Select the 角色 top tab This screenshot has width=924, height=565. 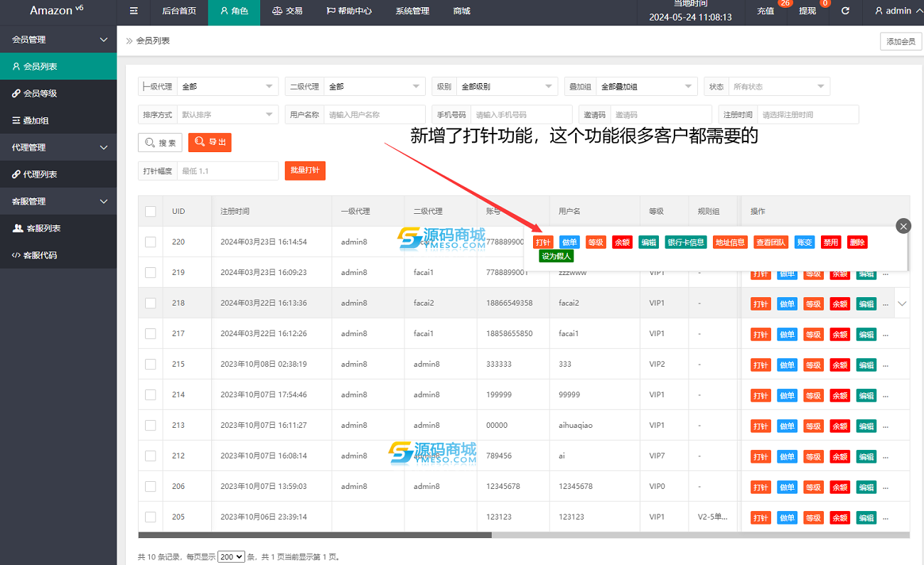coord(234,11)
